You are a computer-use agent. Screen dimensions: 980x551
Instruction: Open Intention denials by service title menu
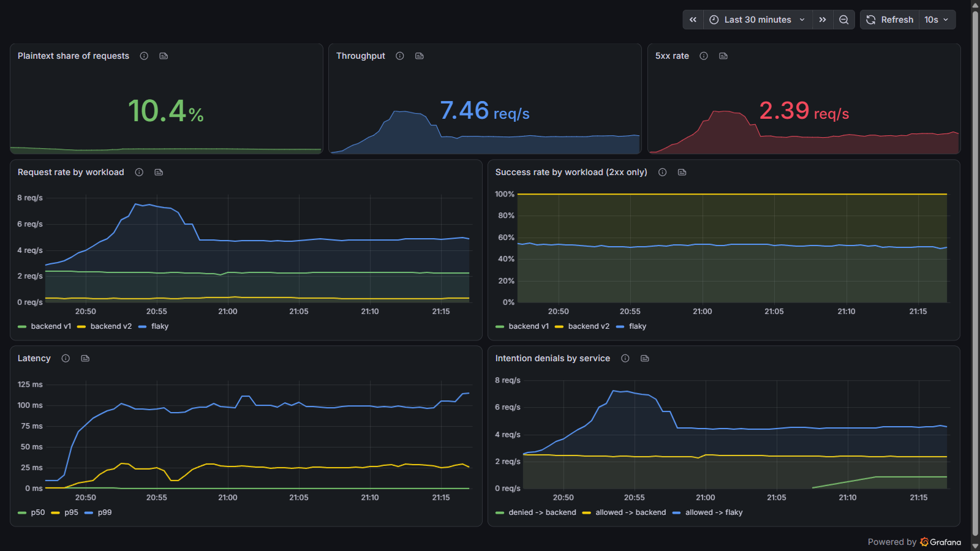[552, 358]
